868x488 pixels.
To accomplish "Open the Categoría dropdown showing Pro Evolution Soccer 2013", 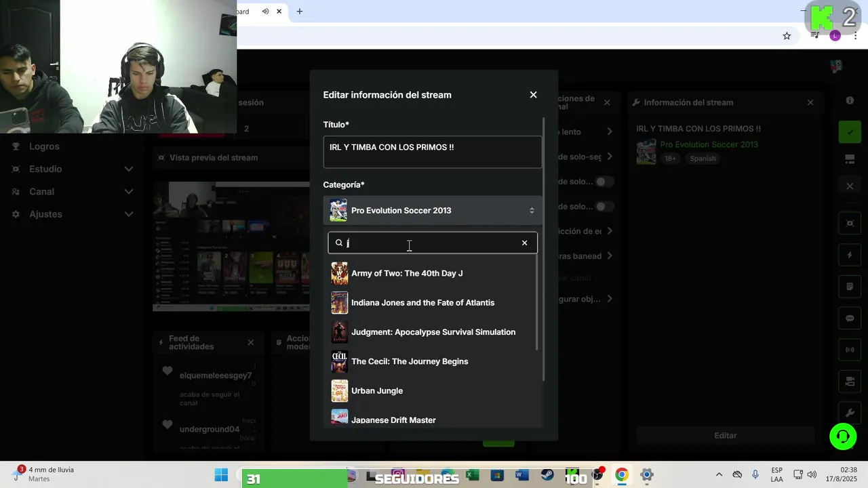I will pyautogui.click(x=433, y=210).
